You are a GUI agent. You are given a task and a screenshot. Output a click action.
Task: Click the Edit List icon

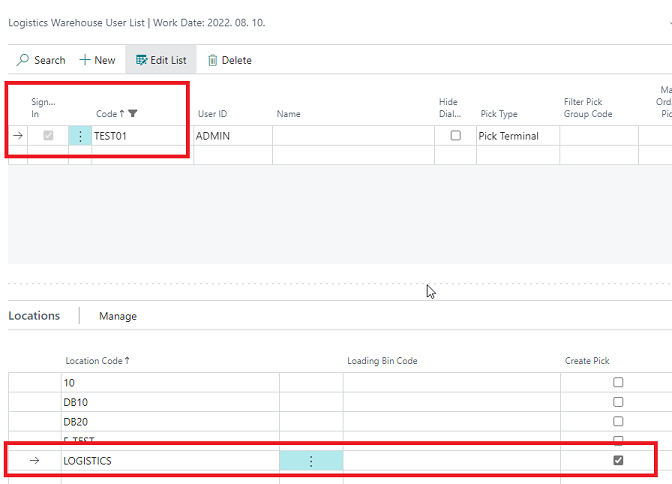[x=141, y=60]
